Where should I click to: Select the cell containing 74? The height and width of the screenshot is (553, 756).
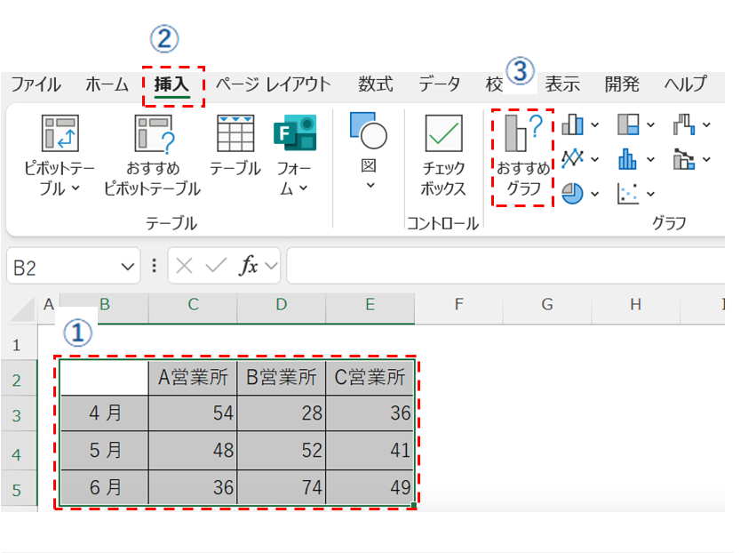tap(281, 488)
